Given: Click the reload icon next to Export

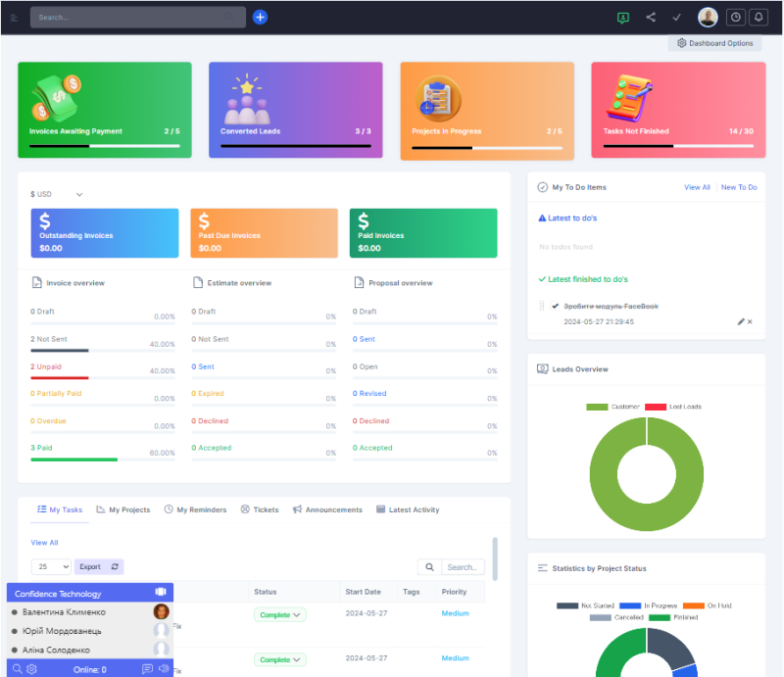Looking at the screenshot, I should tap(115, 566).
